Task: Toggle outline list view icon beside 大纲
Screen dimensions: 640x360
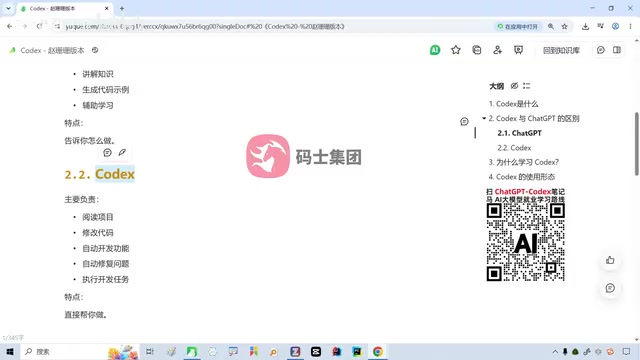Action: click(527, 86)
